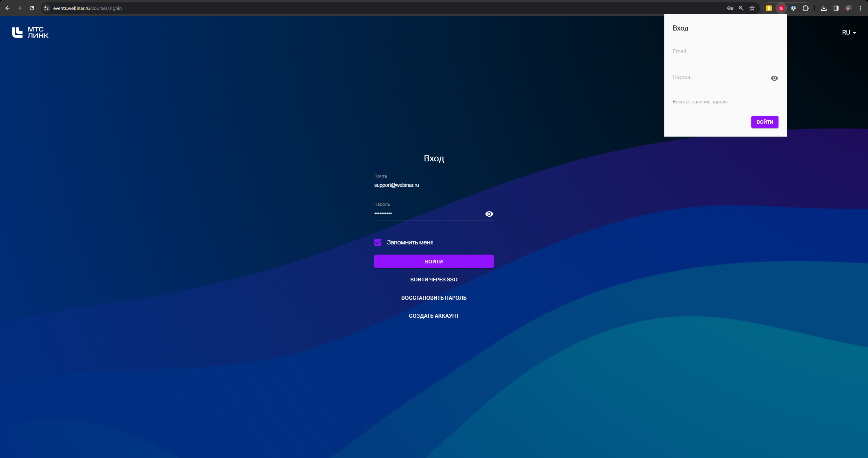Click ВОЙТИ ЧЕРЕЗ SSO
Image resolution: width=868 pixels, height=458 pixels.
(x=434, y=280)
